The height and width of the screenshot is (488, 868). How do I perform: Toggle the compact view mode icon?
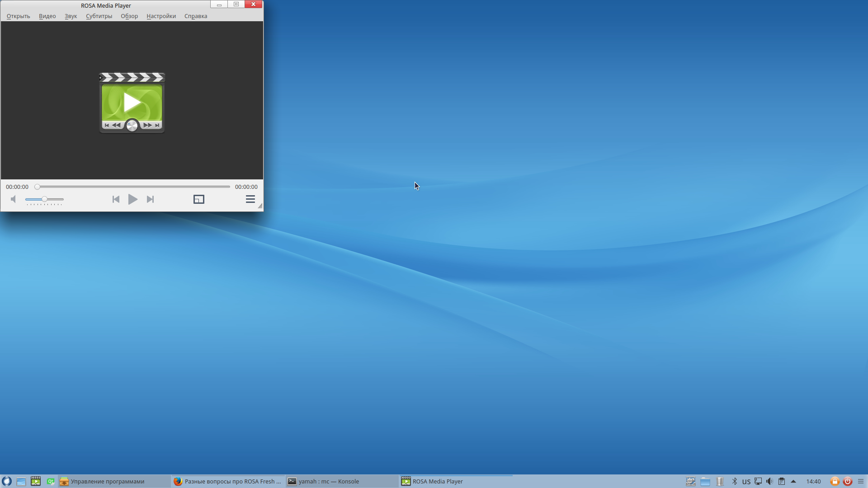(199, 199)
